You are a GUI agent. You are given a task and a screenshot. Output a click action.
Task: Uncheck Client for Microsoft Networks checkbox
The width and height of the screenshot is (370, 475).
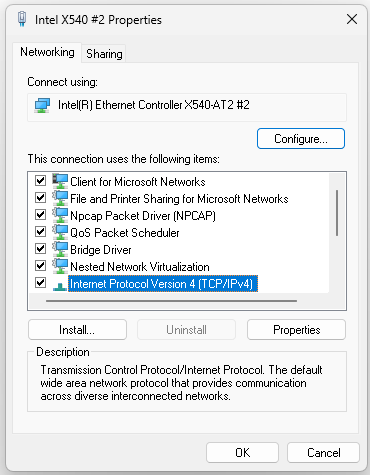point(41,181)
